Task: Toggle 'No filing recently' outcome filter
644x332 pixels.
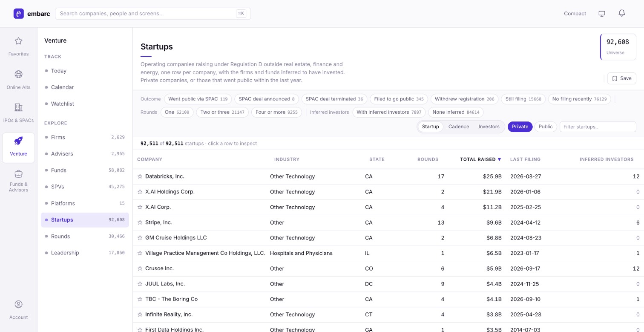Action: 579,99
